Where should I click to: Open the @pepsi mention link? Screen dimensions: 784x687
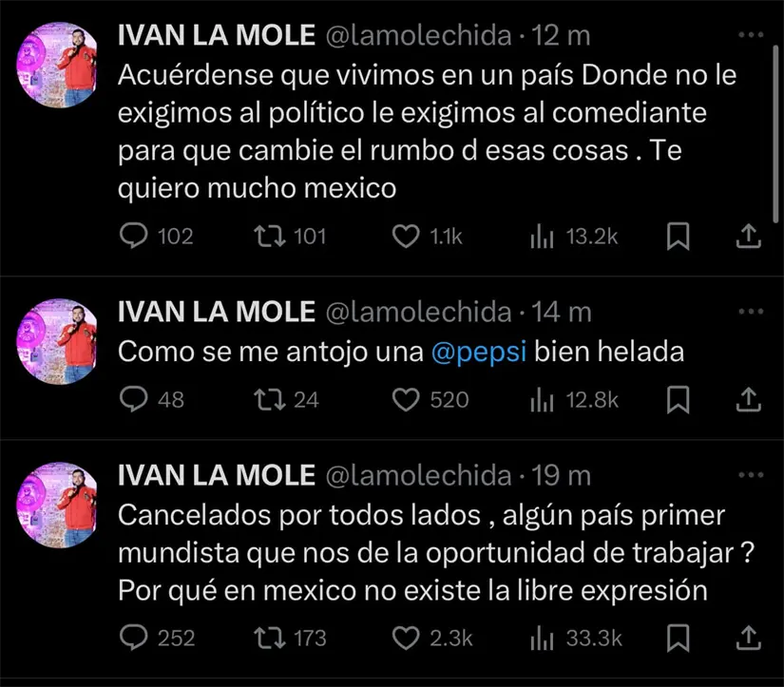(x=478, y=352)
